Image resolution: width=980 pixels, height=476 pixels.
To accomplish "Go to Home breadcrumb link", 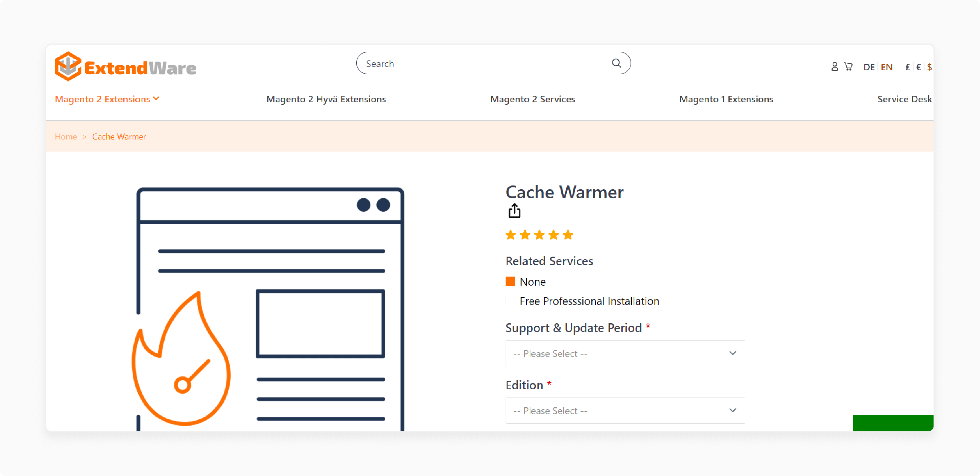I will pos(66,137).
